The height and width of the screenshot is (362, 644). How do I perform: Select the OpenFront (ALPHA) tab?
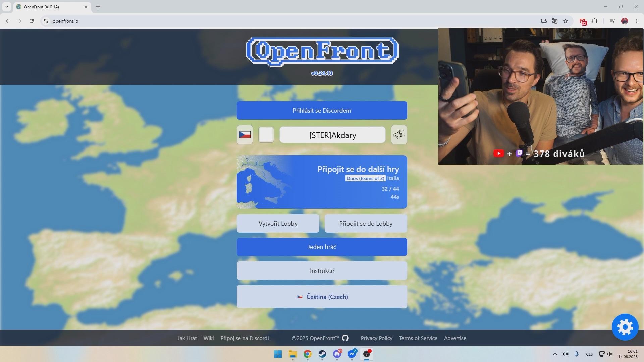click(52, 7)
